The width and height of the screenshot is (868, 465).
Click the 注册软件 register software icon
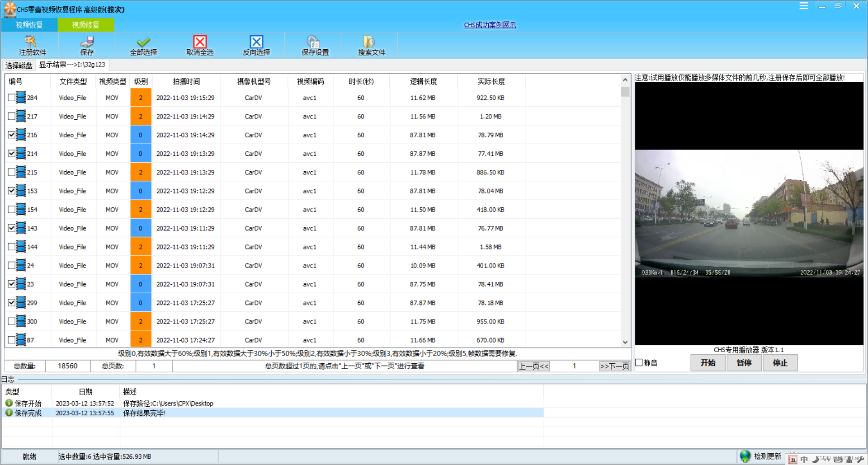[31, 42]
